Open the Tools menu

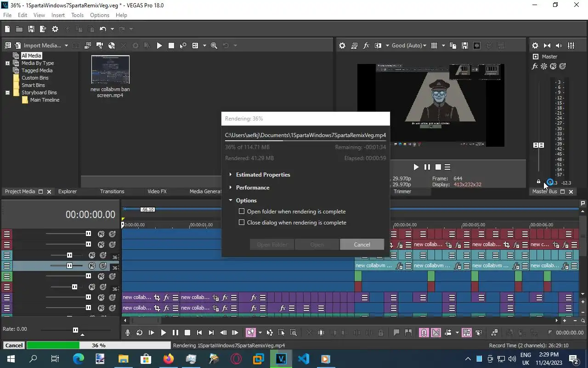tap(77, 15)
